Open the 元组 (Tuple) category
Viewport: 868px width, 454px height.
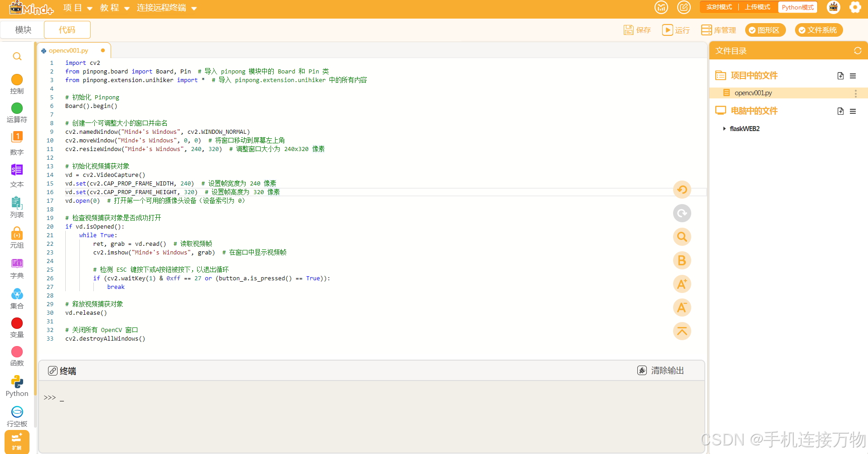click(x=17, y=238)
